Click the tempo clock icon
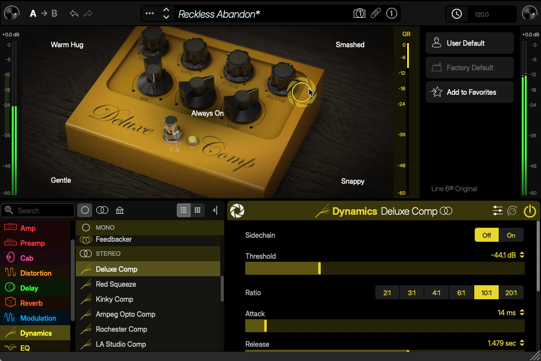This screenshot has width=541, height=361. 456,14
